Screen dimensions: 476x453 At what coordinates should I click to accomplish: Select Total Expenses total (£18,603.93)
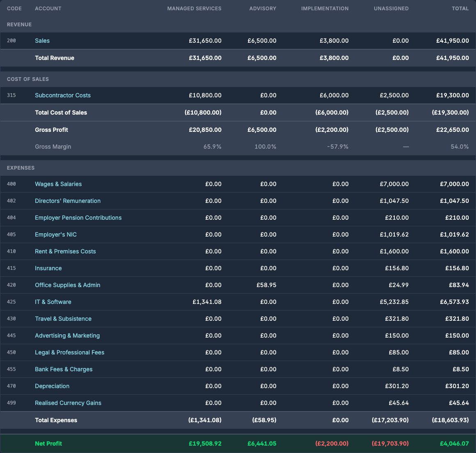click(451, 420)
